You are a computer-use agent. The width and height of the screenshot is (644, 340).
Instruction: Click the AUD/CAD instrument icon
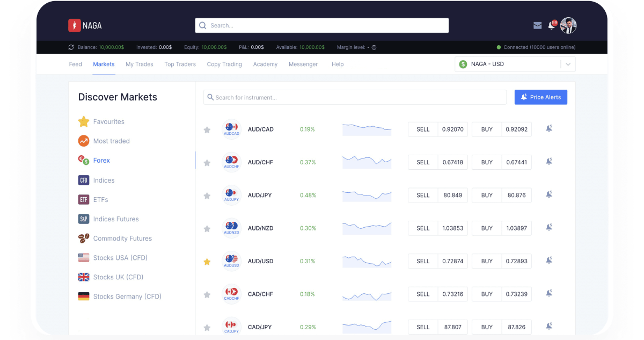(231, 129)
